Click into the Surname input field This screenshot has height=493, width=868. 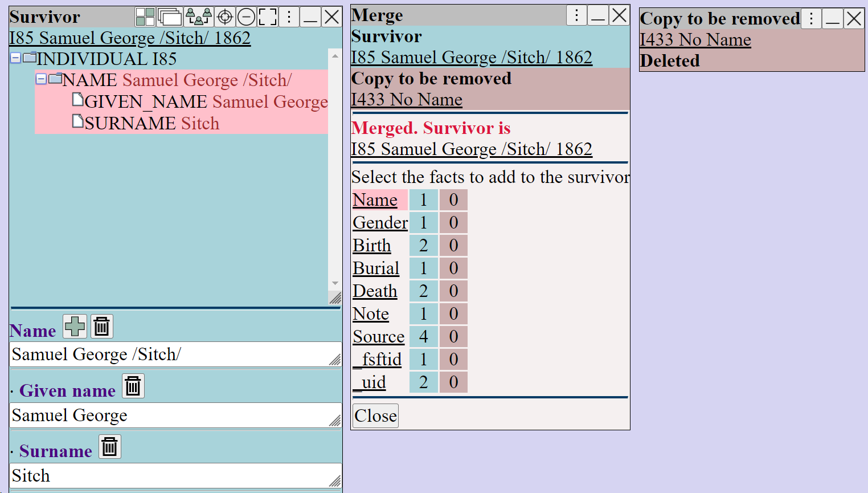tap(176, 476)
